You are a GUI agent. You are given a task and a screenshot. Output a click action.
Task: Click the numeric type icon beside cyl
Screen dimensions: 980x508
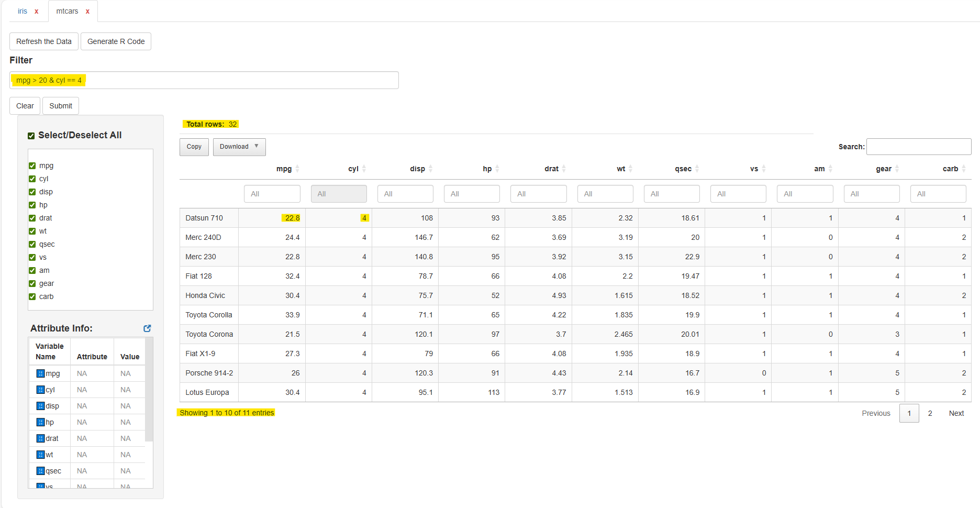[x=40, y=390]
